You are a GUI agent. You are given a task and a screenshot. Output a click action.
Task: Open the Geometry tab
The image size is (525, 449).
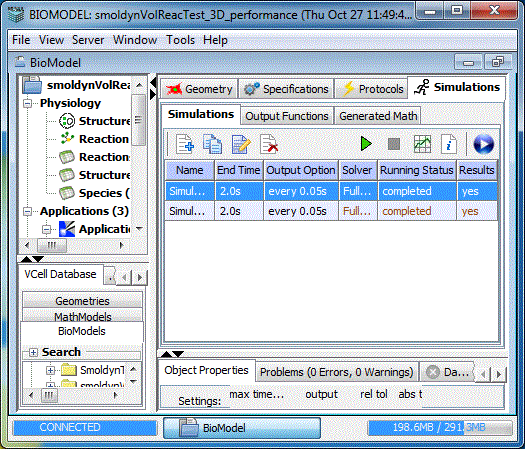(x=200, y=89)
